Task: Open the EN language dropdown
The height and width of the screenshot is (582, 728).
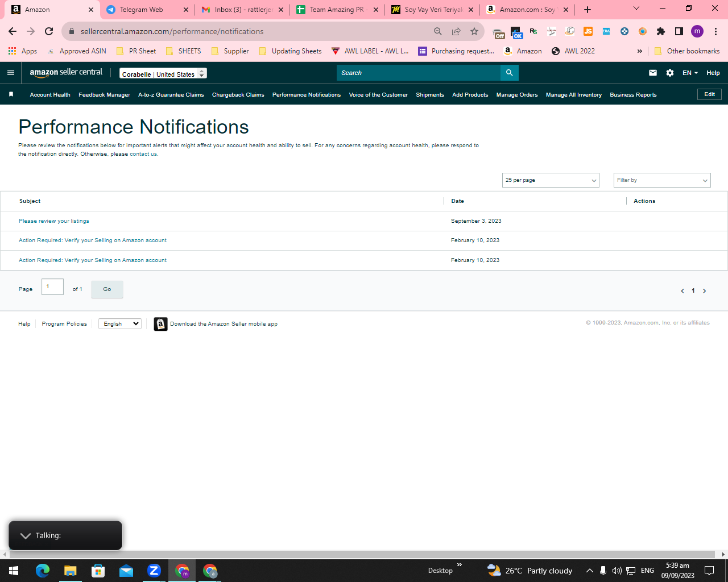Action: click(690, 73)
